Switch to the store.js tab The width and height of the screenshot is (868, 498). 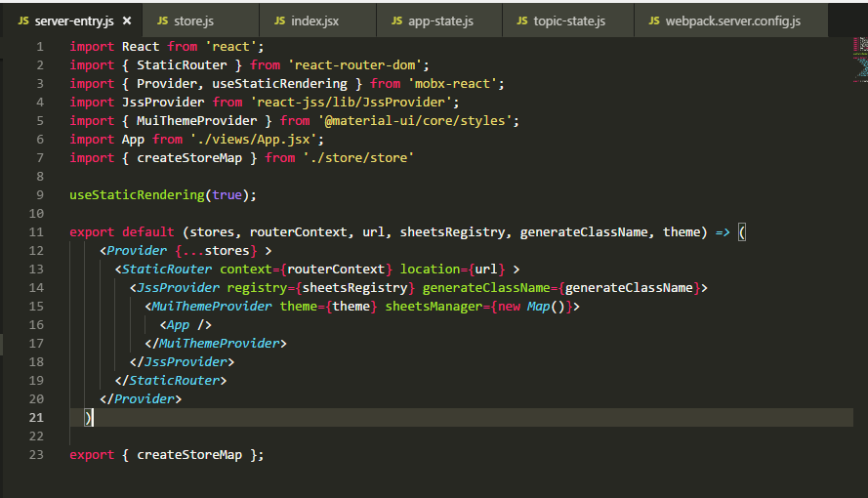tap(193, 21)
